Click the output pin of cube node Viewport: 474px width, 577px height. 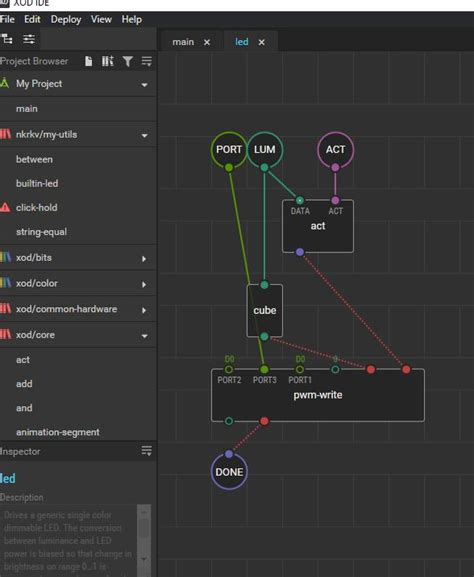pos(264,336)
